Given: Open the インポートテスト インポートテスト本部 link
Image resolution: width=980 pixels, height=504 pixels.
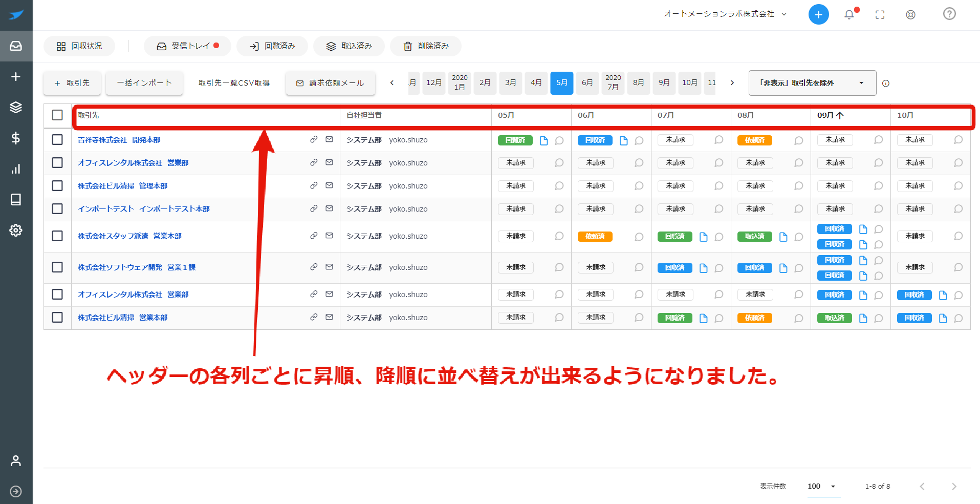Looking at the screenshot, I should (144, 209).
